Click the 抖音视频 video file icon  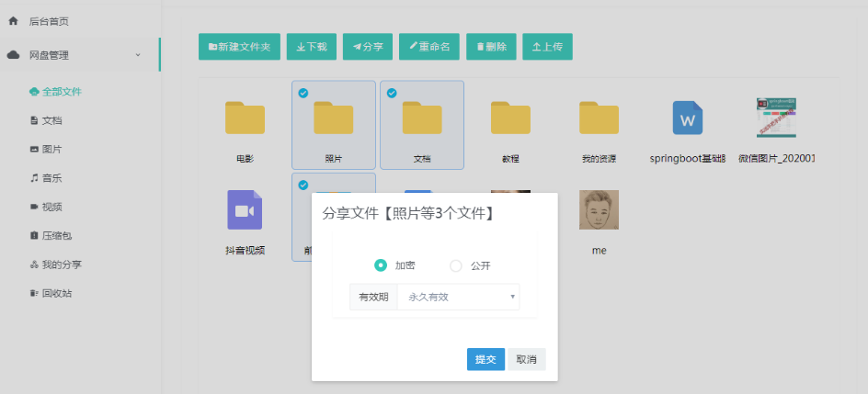click(x=245, y=209)
